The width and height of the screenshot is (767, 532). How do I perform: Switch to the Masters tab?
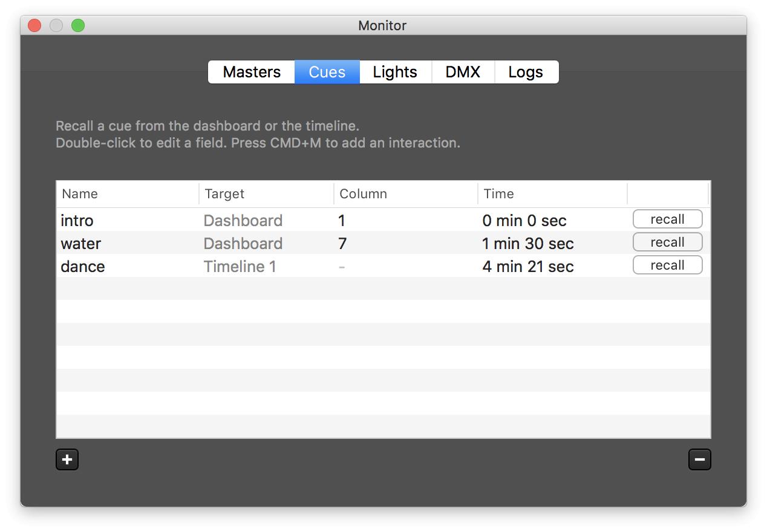[x=252, y=72]
